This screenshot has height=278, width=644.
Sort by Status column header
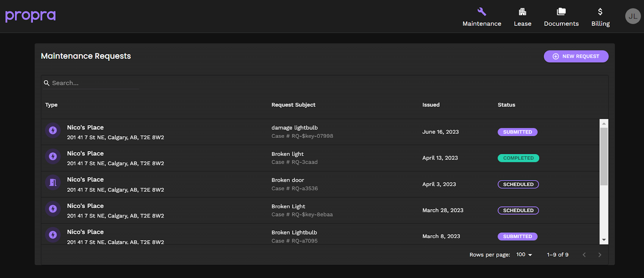(x=506, y=105)
